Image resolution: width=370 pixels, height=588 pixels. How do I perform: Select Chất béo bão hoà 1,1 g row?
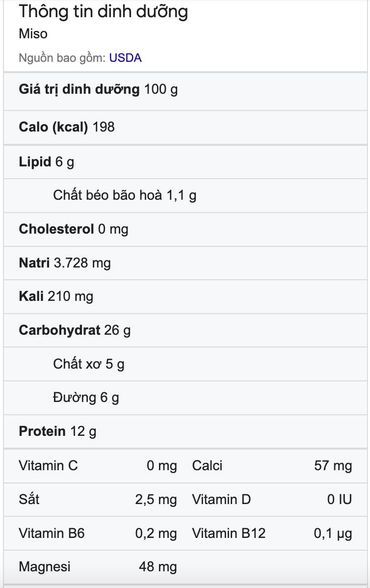click(186, 195)
